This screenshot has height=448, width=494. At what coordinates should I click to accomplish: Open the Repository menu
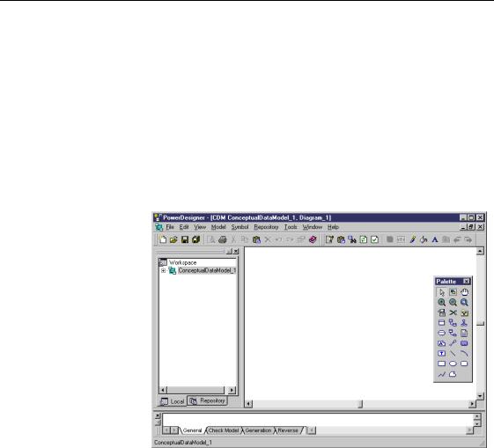coord(266,227)
